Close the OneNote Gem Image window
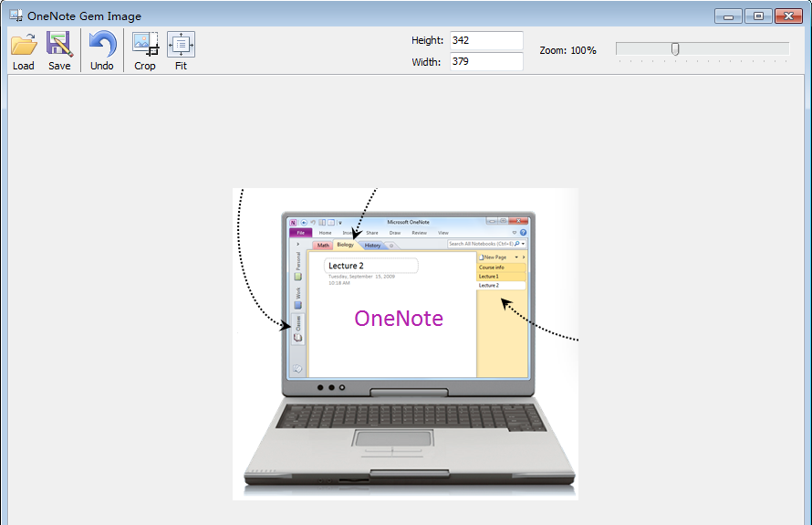This screenshot has height=525, width=812. [788, 16]
